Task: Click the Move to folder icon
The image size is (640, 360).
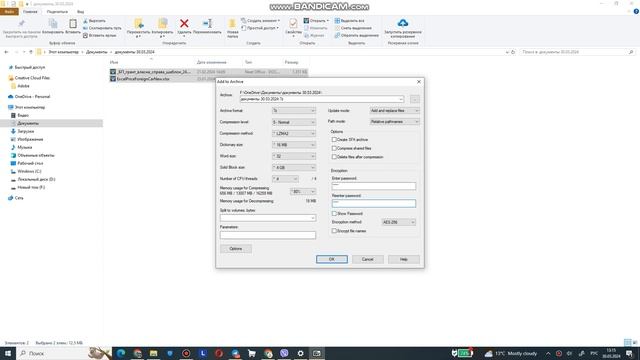Action: tap(138, 24)
